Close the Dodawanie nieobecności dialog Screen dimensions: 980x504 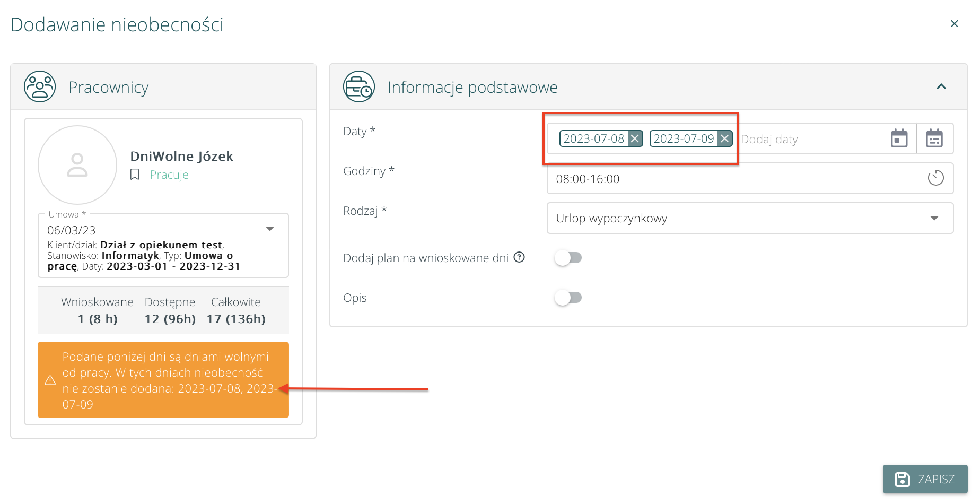coord(954,24)
